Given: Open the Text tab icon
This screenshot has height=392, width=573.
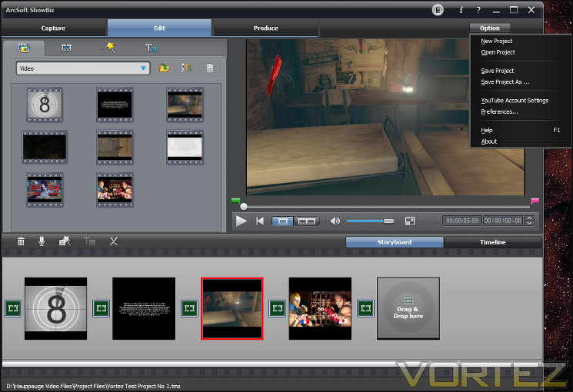Looking at the screenshot, I should (x=151, y=48).
